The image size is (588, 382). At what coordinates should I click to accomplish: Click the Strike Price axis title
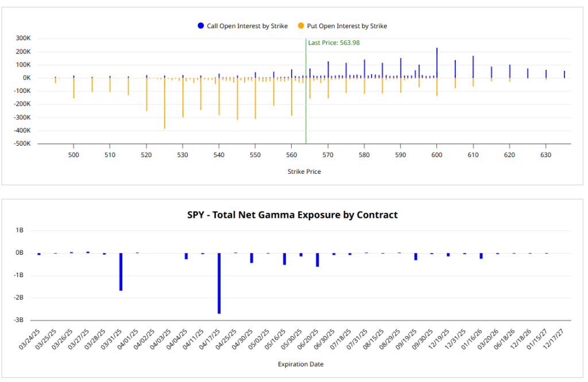[x=304, y=171]
